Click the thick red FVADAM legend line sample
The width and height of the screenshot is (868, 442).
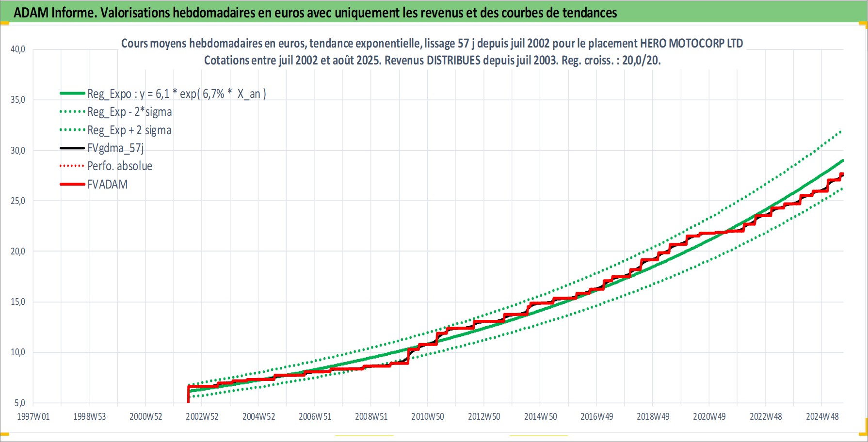[72, 184]
